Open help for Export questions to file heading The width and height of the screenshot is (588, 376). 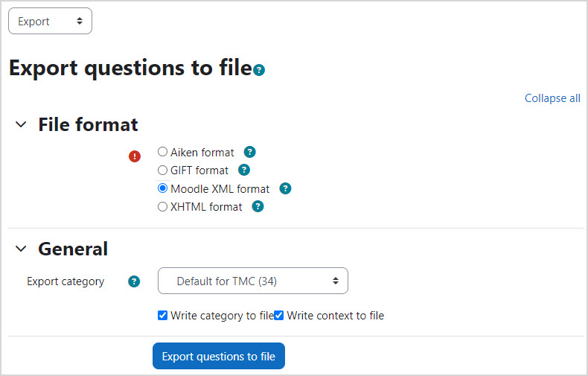tap(259, 70)
